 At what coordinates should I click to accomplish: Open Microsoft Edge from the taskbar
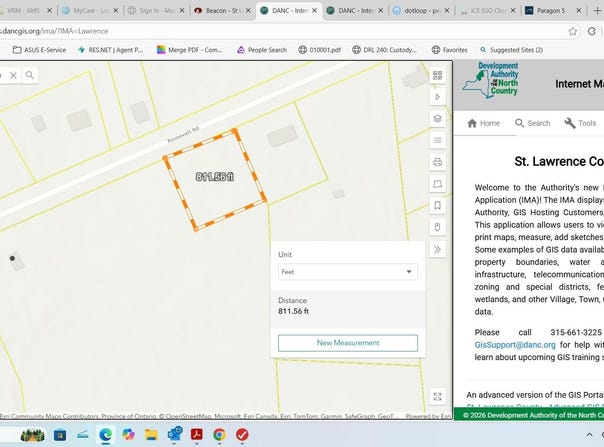[105, 435]
